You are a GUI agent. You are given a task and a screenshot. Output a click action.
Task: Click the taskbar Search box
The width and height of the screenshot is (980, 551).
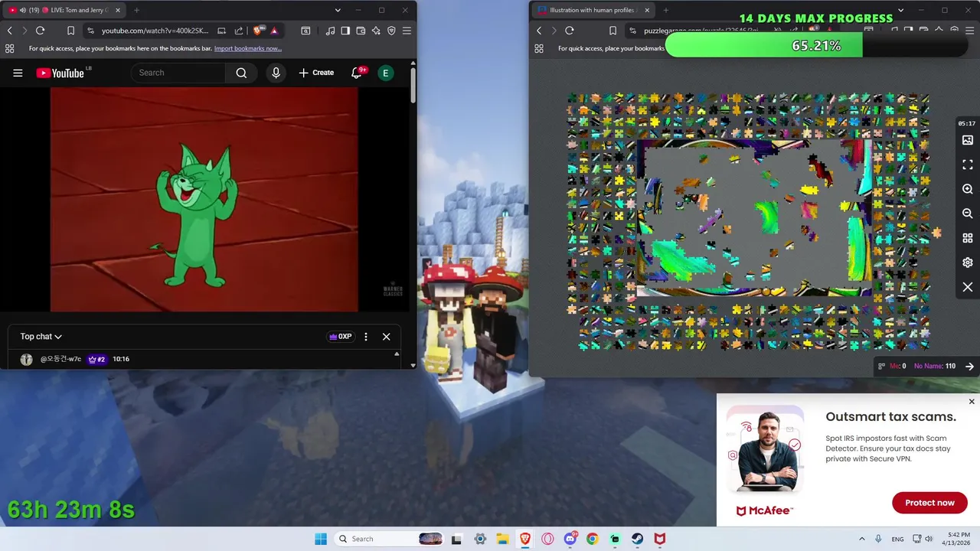point(389,539)
